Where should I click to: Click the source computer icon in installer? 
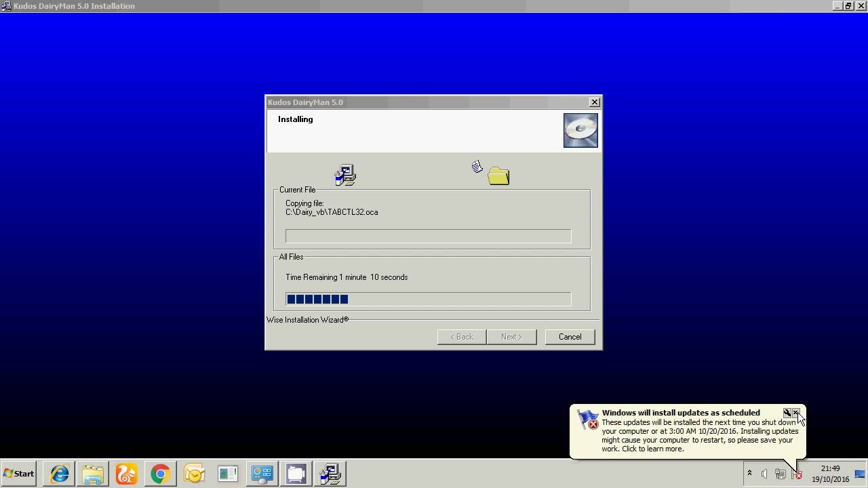345,175
